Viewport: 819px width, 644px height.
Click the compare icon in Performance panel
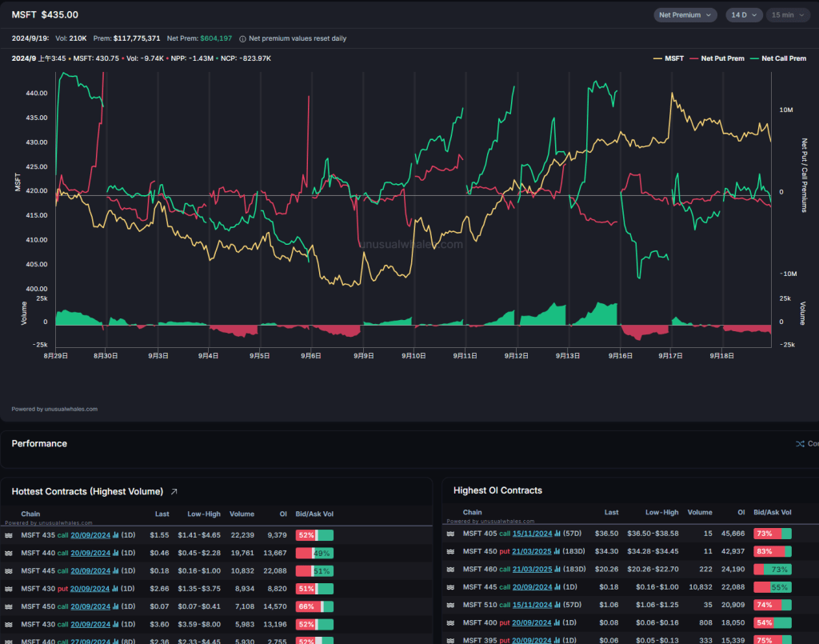[x=800, y=444]
